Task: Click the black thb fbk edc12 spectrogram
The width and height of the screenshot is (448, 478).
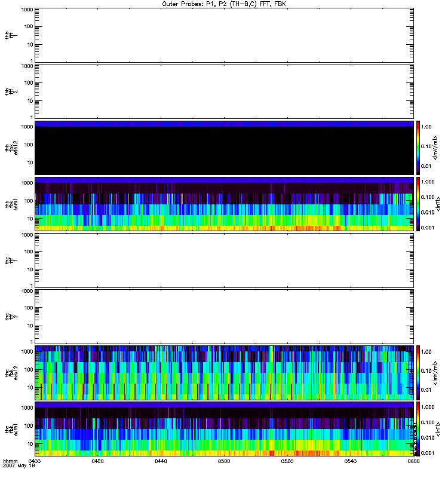Action: (x=224, y=148)
